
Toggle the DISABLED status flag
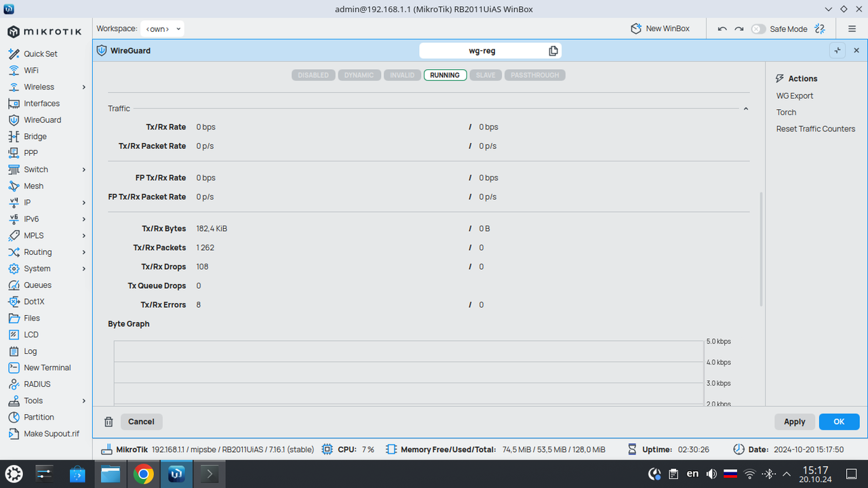(x=313, y=75)
